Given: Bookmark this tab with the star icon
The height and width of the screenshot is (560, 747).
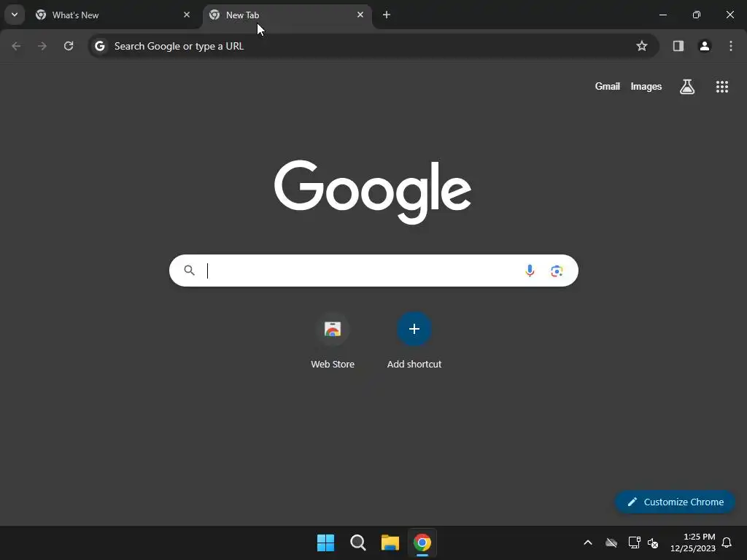Looking at the screenshot, I should coord(642,46).
